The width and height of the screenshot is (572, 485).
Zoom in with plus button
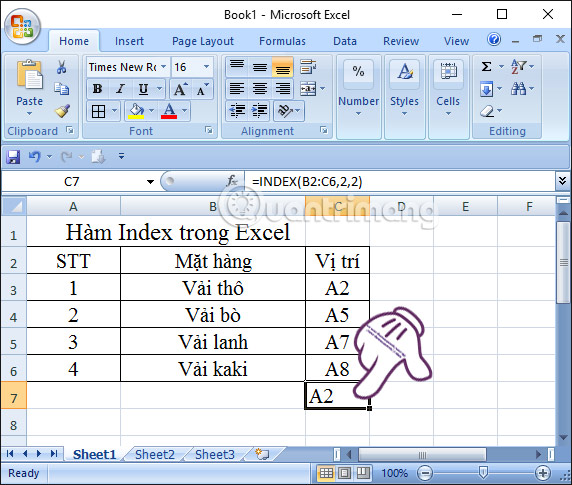[x=542, y=473]
